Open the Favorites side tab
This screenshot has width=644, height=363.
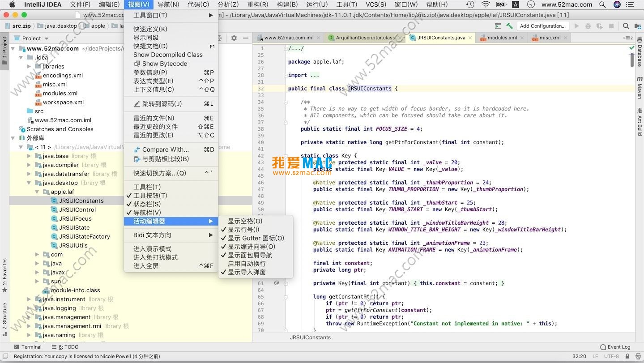click(x=4, y=275)
